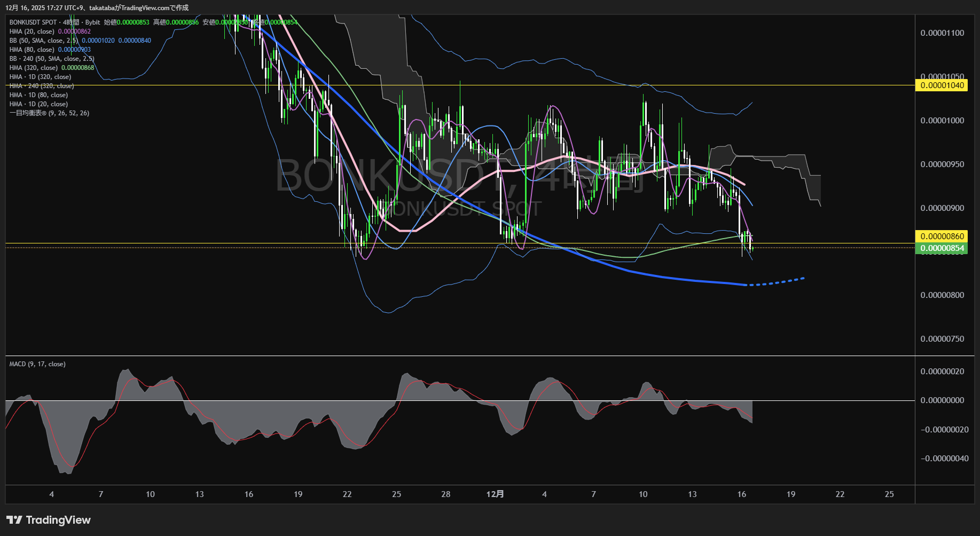Click date 16 nearest the latest candle
This screenshot has height=536, width=980.
click(741, 494)
